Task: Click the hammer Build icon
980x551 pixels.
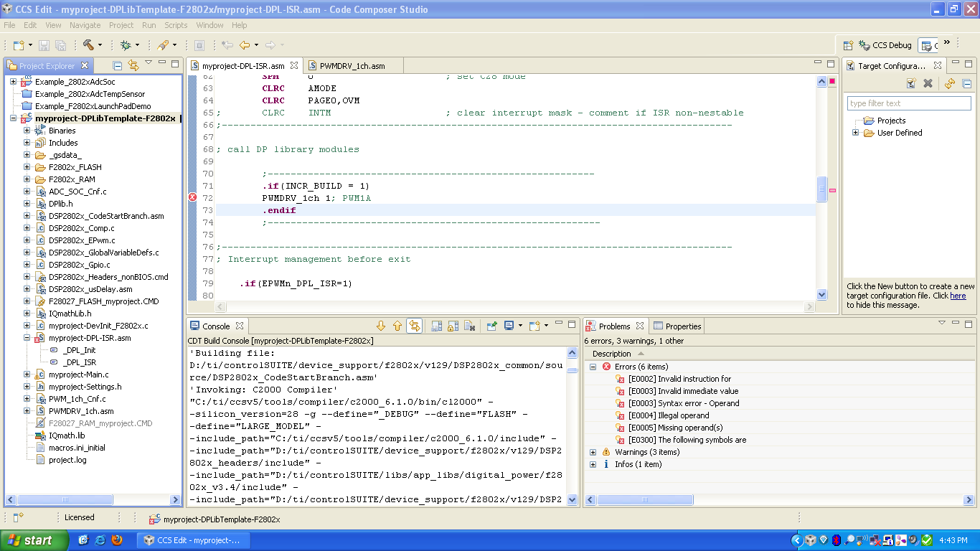Action: pyautogui.click(x=88, y=45)
